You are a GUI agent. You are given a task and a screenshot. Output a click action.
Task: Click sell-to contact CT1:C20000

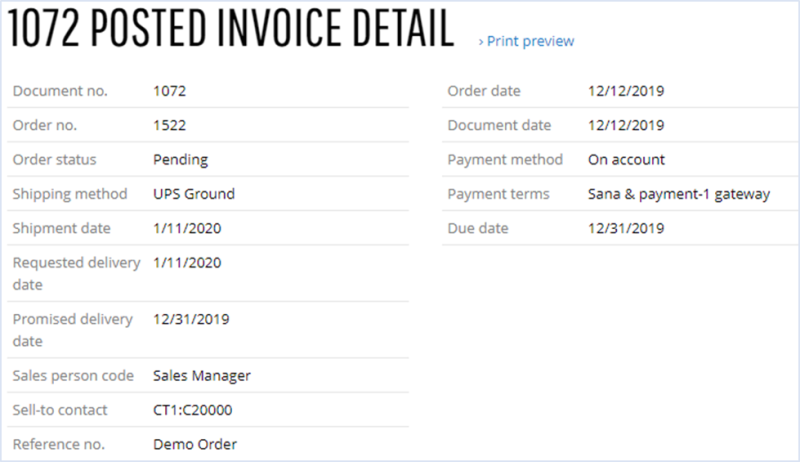(192, 410)
